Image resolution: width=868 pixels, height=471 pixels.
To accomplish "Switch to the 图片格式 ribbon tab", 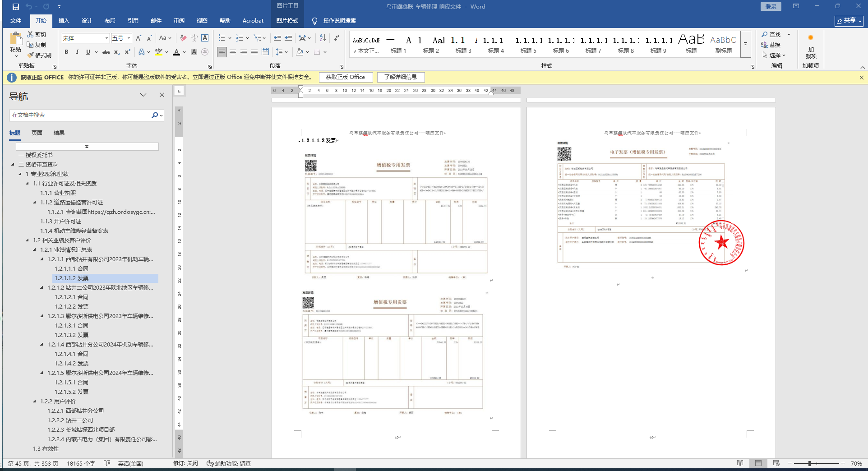I will pyautogui.click(x=287, y=21).
